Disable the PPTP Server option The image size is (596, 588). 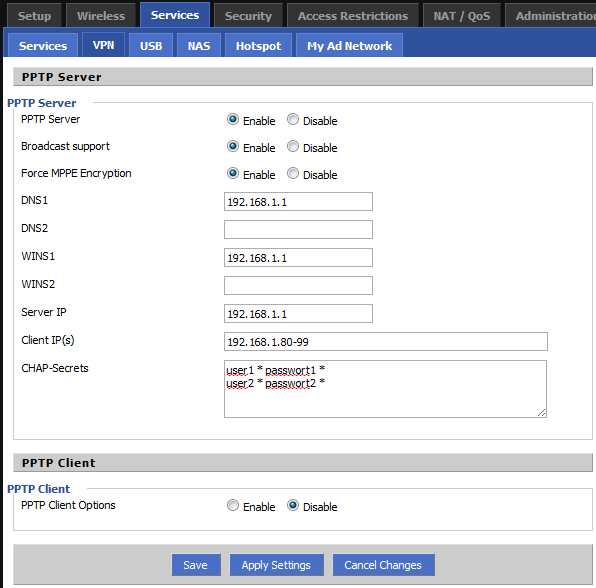click(293, 120)
